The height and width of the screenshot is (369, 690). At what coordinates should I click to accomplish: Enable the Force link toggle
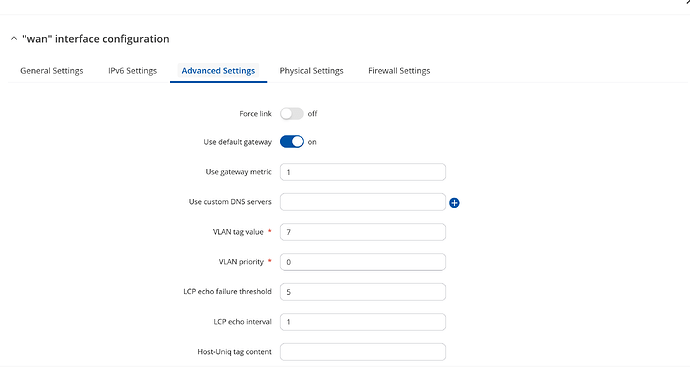click(x=292, y=114)
